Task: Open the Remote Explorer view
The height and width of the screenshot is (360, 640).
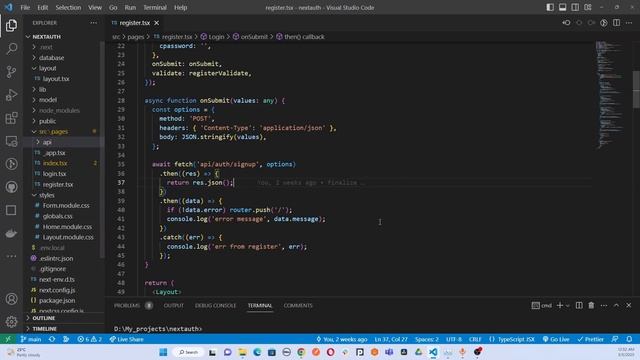Action: click(11, 141)
